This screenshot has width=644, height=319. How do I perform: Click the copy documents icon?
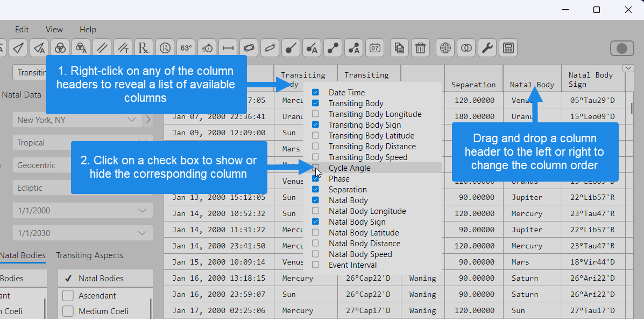coord(399,48)
